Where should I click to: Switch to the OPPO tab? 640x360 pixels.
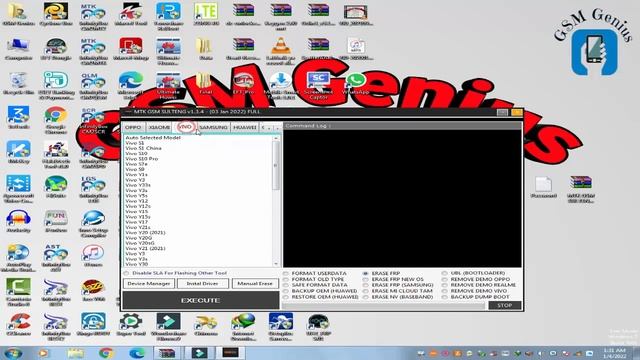pyautogui.click(x=133, y=127)
